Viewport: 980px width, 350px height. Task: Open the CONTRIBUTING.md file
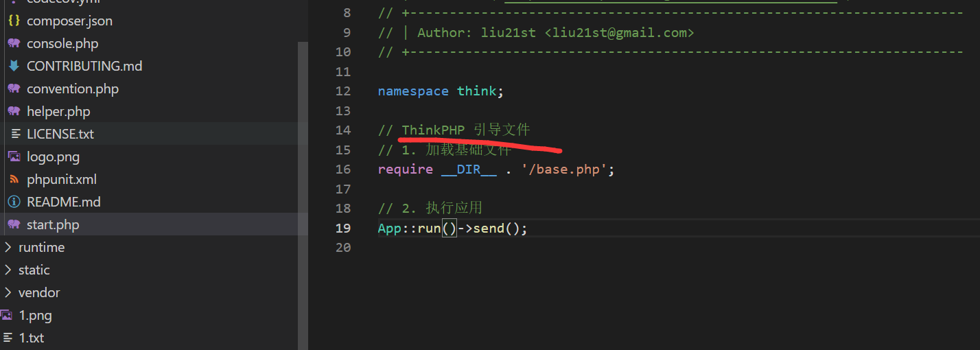point(84,66)
